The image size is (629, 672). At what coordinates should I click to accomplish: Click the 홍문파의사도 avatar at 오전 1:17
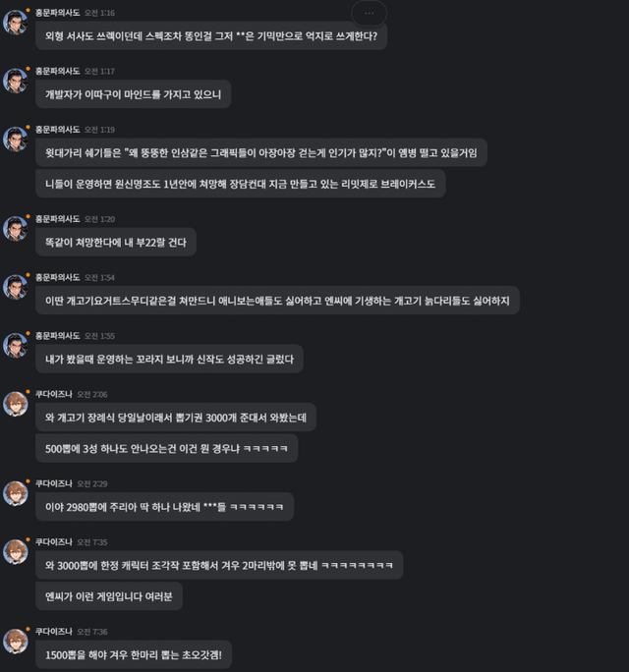pos(15,81)
